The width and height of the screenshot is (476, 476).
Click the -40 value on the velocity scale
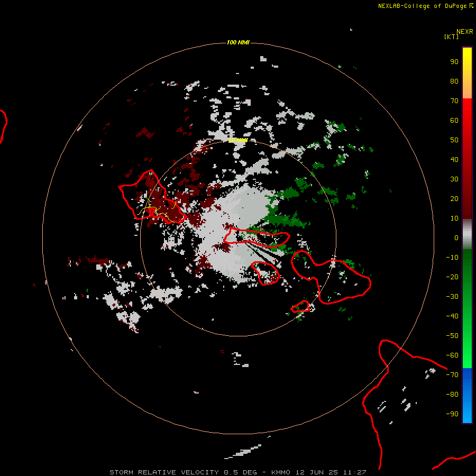pos(452,316)
